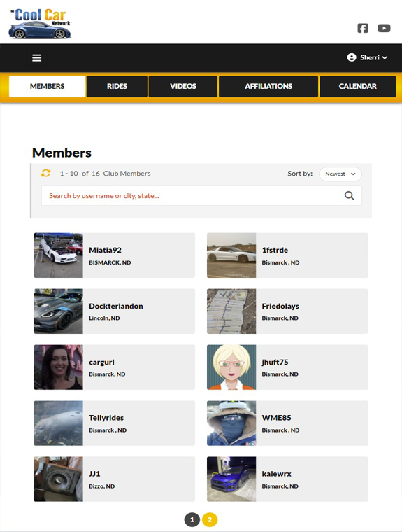The height and width of the screenshot is (532, 402).
Task: Go to page 2 of members
Action: pyautogui.click(x=210, y=520)
